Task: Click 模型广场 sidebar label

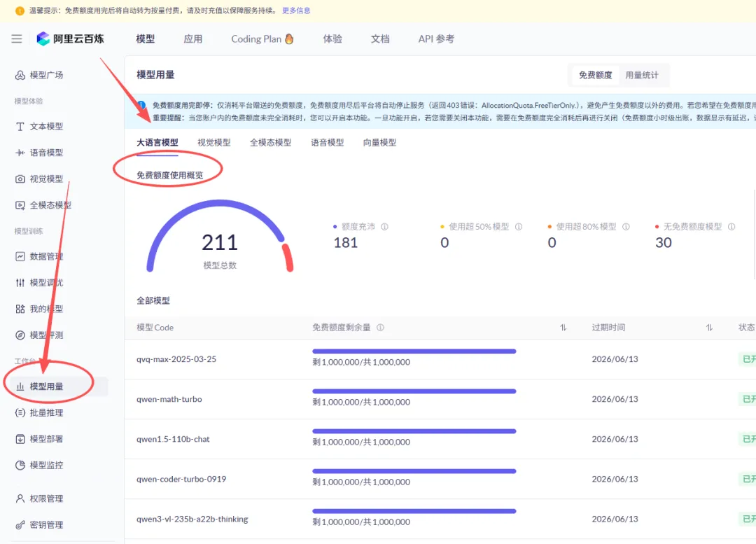Action: (46, 75)
